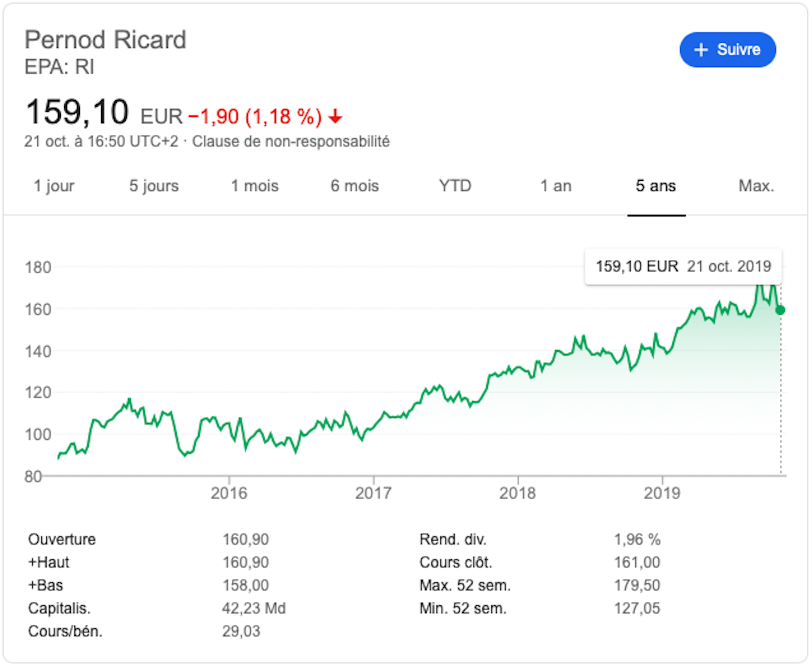Click the Pernod Ricard company title
The width and height of the screenshot is (812, 666).
click(x=106, y=40)
